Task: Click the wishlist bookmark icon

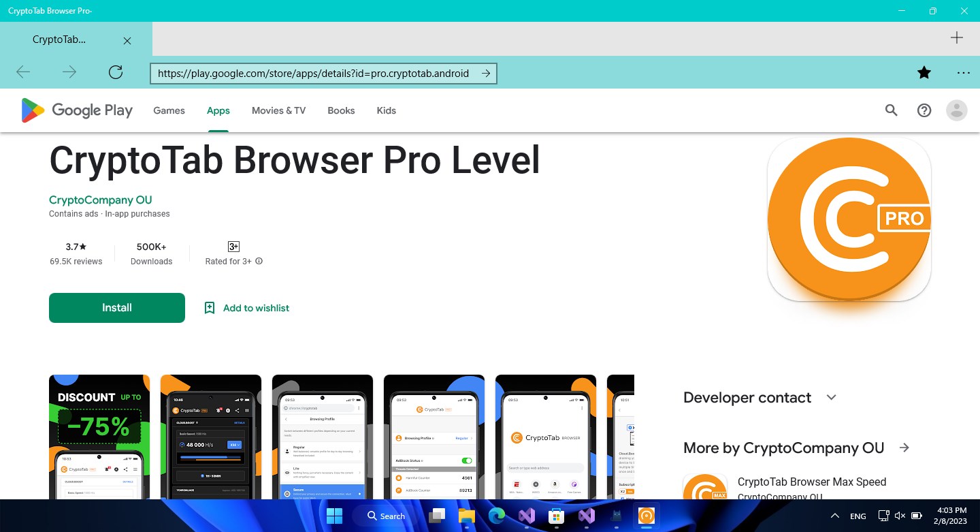Action: pyautogui.click(x=210, y=308)
